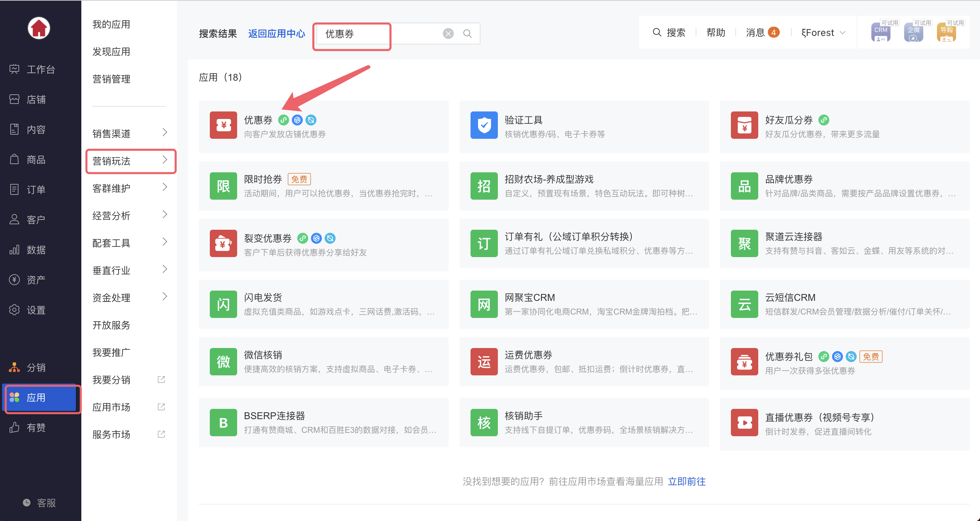Open 消息 notifications with badge 4

[762, 33]
